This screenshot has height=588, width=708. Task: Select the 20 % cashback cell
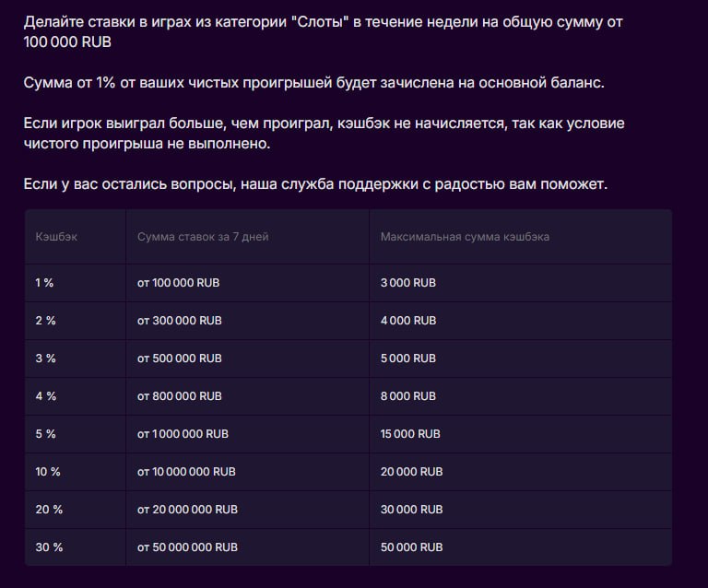(x=48, y=510)
